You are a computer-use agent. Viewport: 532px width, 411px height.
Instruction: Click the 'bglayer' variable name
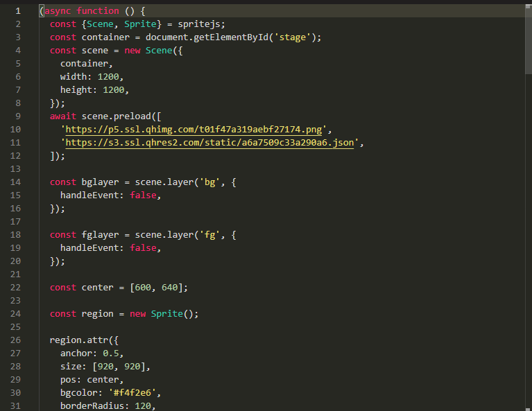pos(100,182)
